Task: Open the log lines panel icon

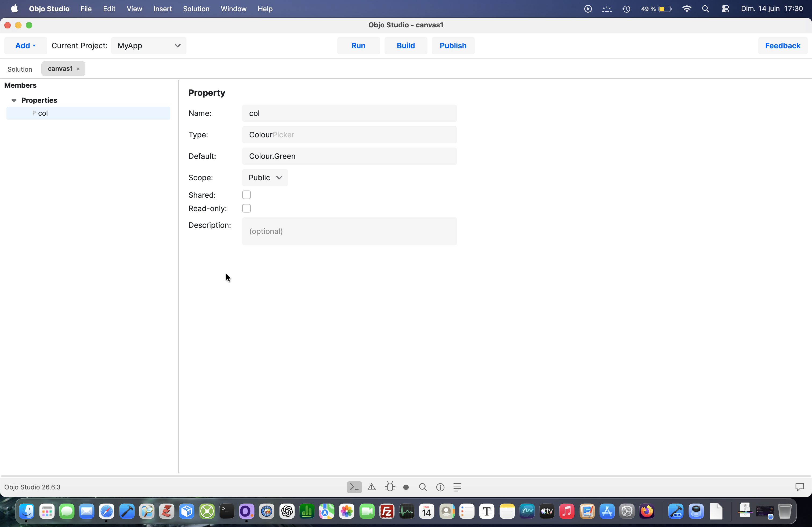Action: tap(457, 488)
